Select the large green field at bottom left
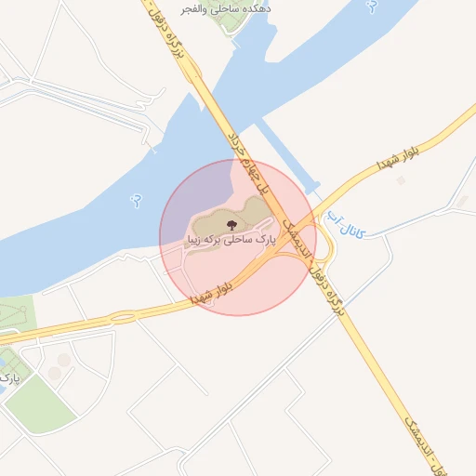Image resolution: width=476 pixels, height=476 pixels. click(41, 403)
